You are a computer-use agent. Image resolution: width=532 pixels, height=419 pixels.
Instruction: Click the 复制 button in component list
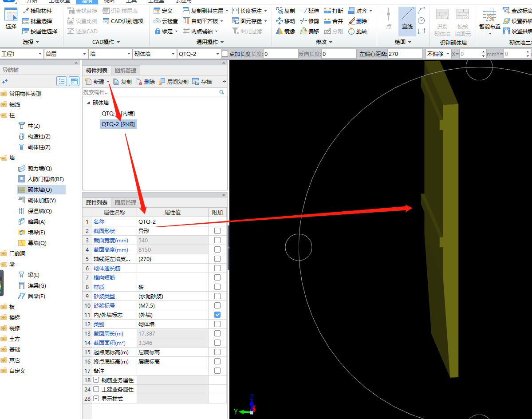122,82
